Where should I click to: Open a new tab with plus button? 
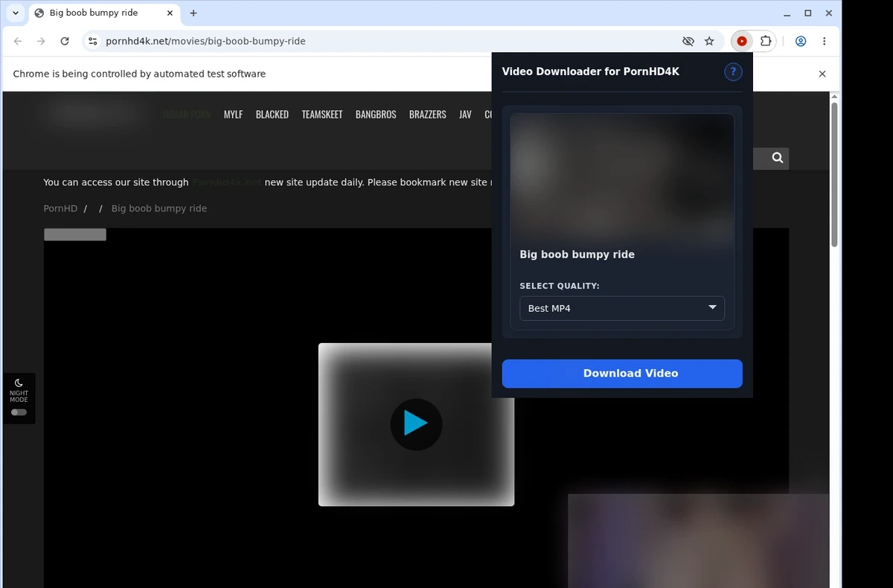tap(193, 13)
